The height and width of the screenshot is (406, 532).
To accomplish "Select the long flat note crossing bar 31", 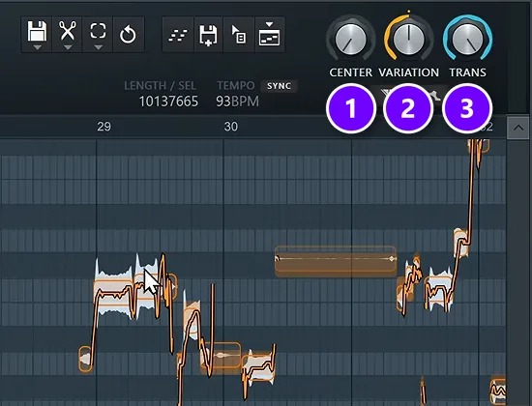I will click(336, 262).
